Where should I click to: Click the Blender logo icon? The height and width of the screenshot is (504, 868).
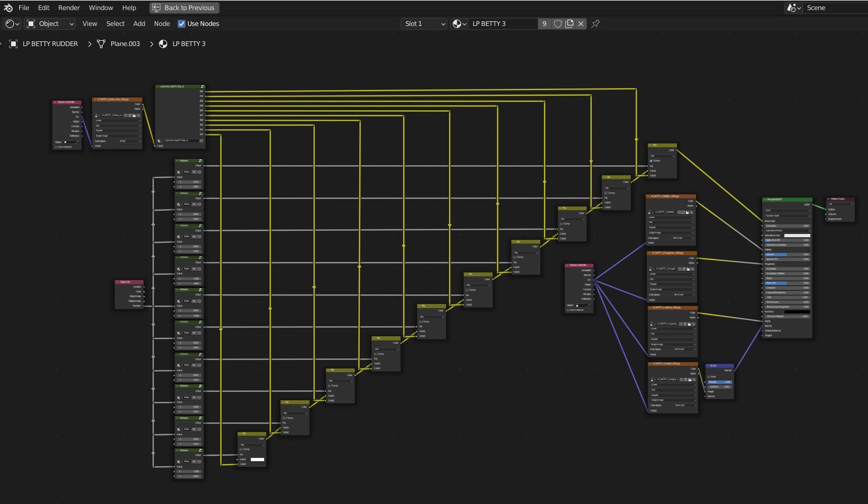click(8, 8)
